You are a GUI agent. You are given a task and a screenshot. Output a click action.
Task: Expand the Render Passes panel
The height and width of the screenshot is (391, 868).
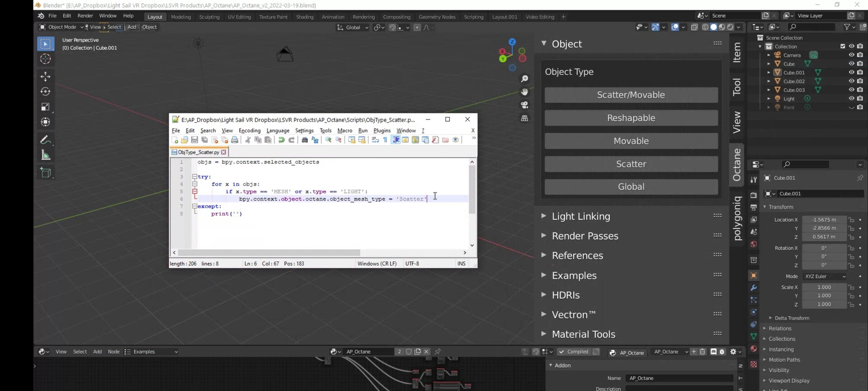(543, 236)
